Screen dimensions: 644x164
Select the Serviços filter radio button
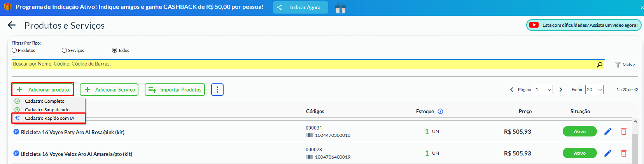point(65,50)
